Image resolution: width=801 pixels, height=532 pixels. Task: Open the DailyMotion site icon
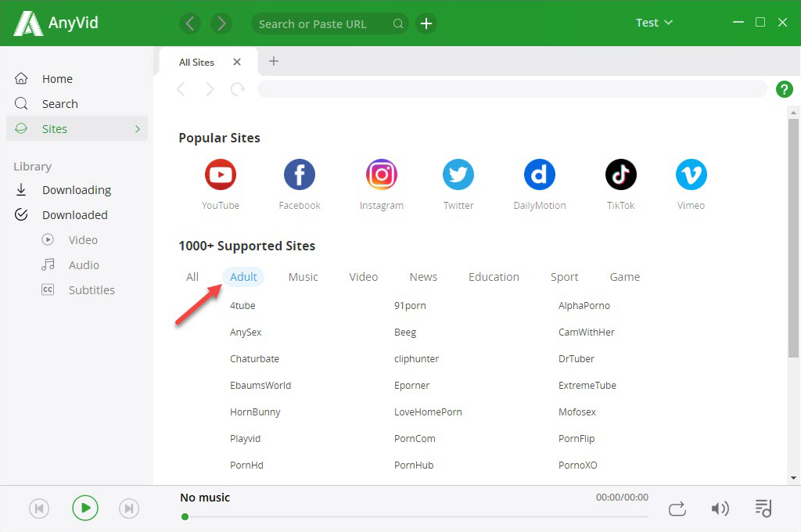click(x=540, y=174)
